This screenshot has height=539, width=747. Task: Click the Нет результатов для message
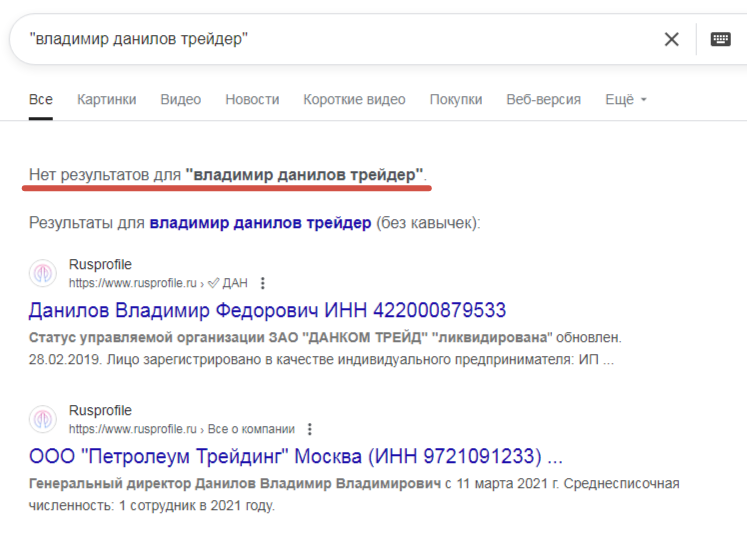coord(228,175)
